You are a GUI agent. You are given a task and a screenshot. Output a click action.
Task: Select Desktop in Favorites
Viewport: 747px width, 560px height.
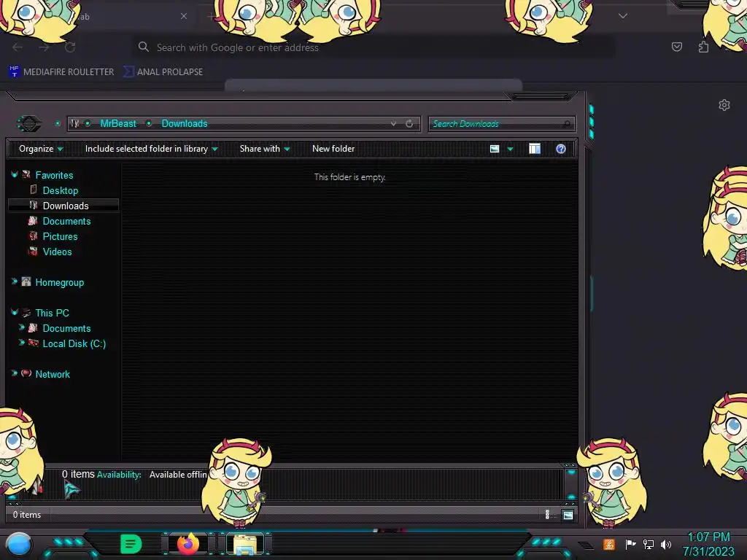coord(60,190)
